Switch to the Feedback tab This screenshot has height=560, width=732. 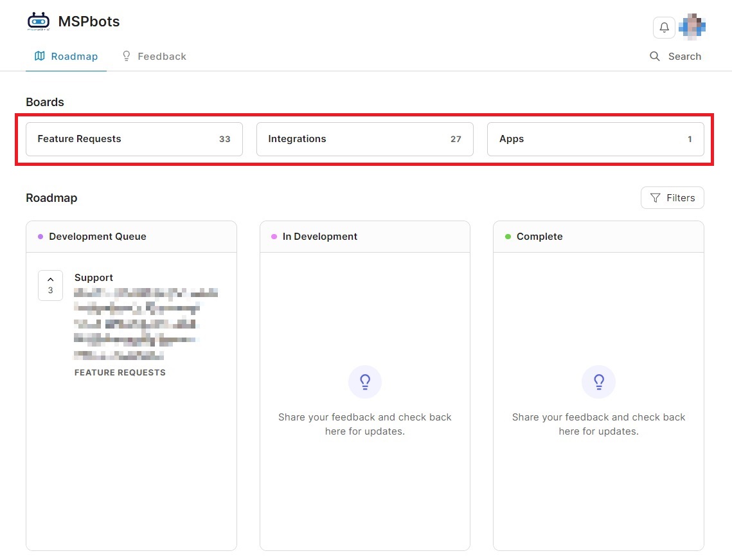point(154,57)
